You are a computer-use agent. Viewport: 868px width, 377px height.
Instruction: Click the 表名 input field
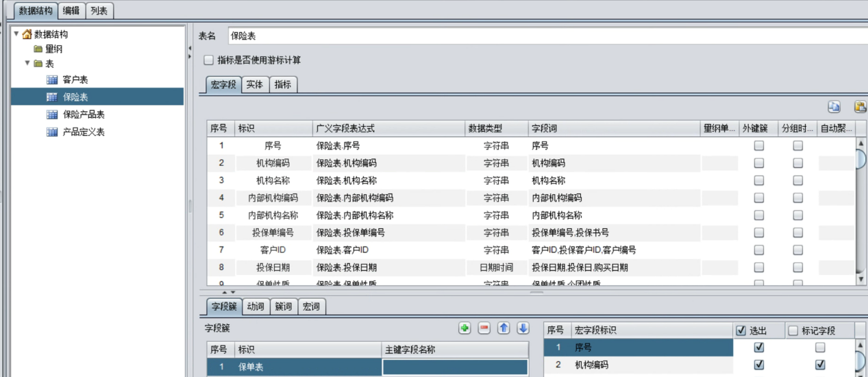[x=547, y=36]
